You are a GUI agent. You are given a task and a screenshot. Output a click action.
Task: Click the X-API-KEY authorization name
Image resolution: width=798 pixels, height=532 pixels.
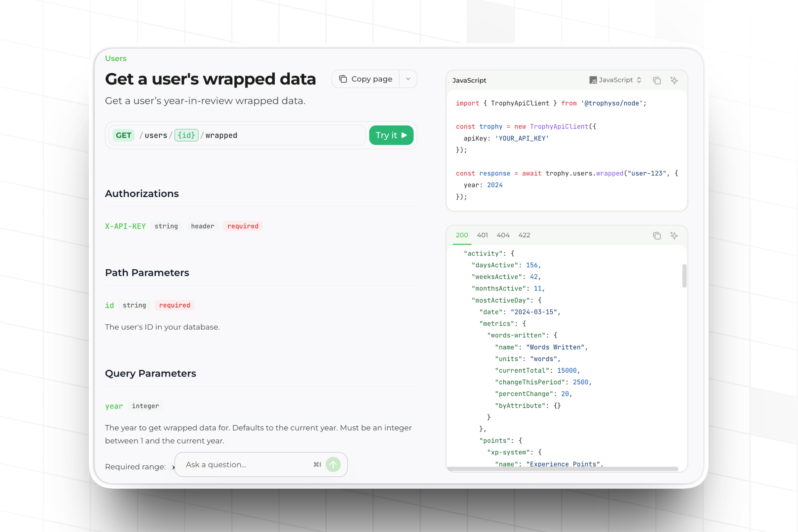tap(125, 226)
